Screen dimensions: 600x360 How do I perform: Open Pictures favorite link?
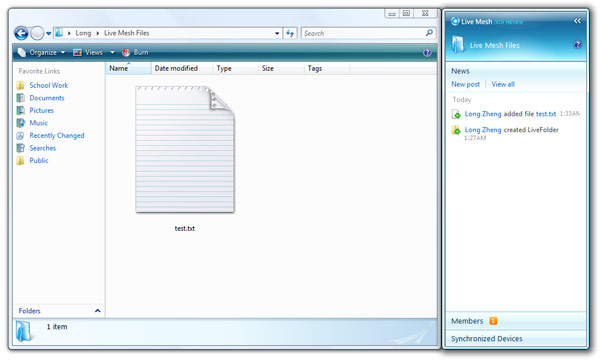pyautogui.click(x=41, y=111)
